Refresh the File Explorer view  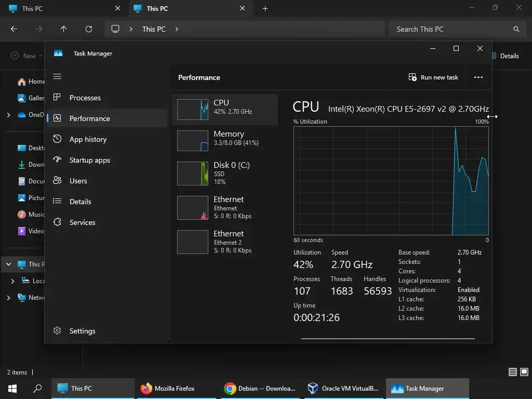point(89,29)
